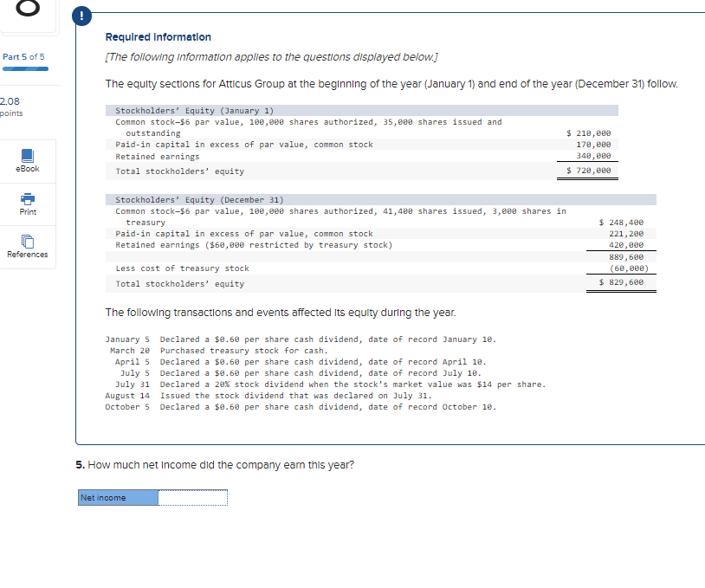
Task: Click the 'July 5' cash dividend line
Action: 301,373
